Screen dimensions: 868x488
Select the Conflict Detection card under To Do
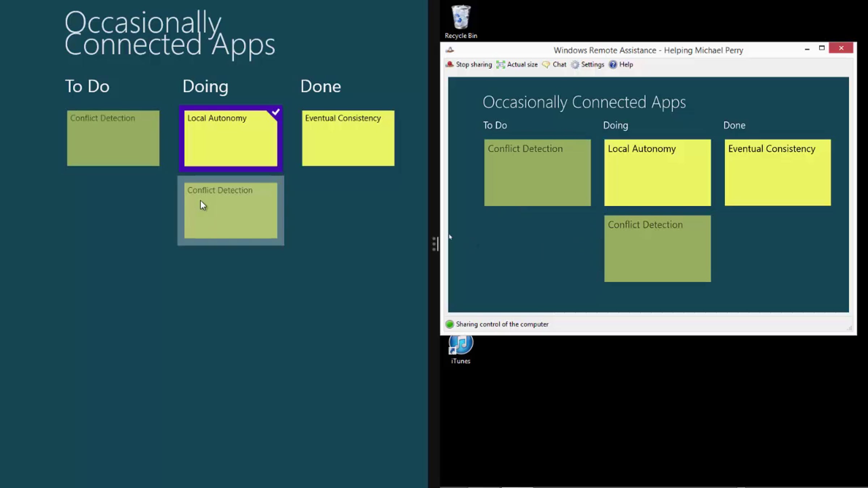(113, 138)
